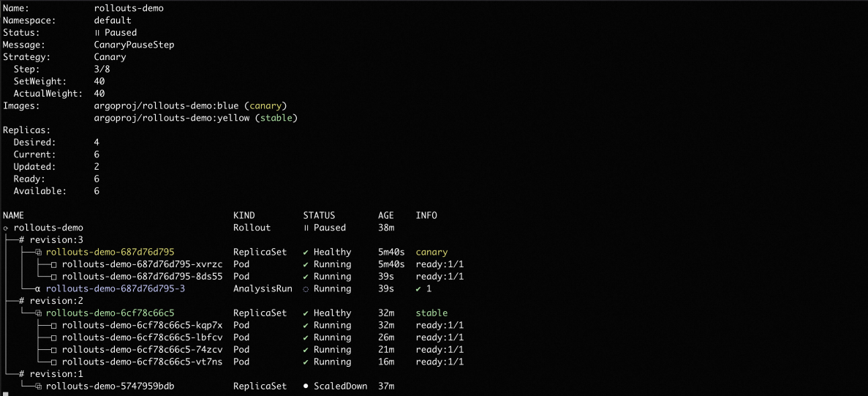The image size is (868, 396).
Task: Click the Namespace value 'default'
Action: [113, 20]
